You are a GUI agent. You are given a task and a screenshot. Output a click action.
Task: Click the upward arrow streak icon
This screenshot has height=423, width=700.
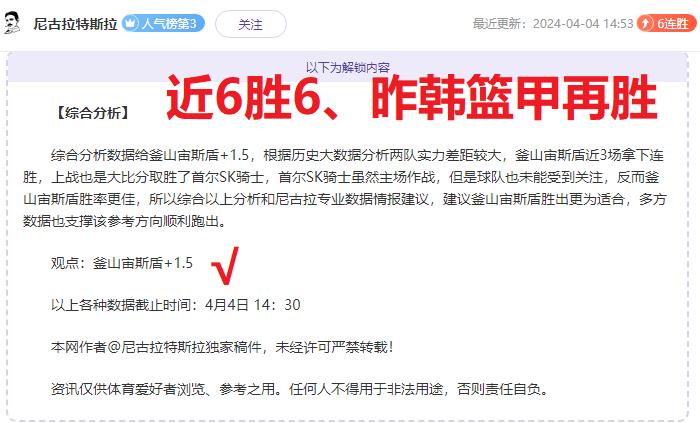[x=645, y=23]
